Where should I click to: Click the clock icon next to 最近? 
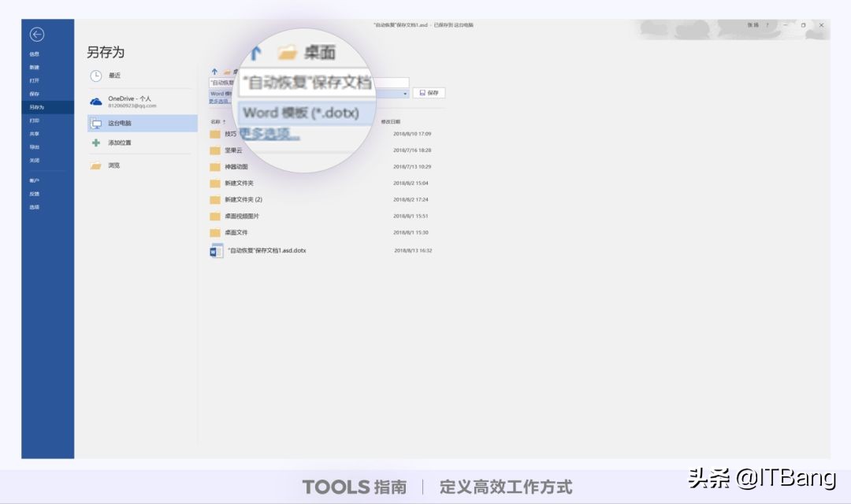[x=94, y=76]
